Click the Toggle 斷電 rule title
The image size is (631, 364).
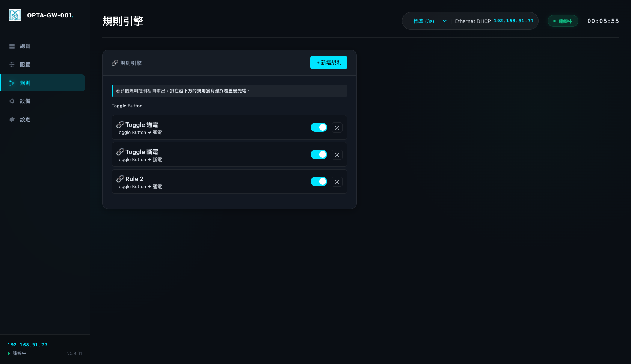click(142, 152)
